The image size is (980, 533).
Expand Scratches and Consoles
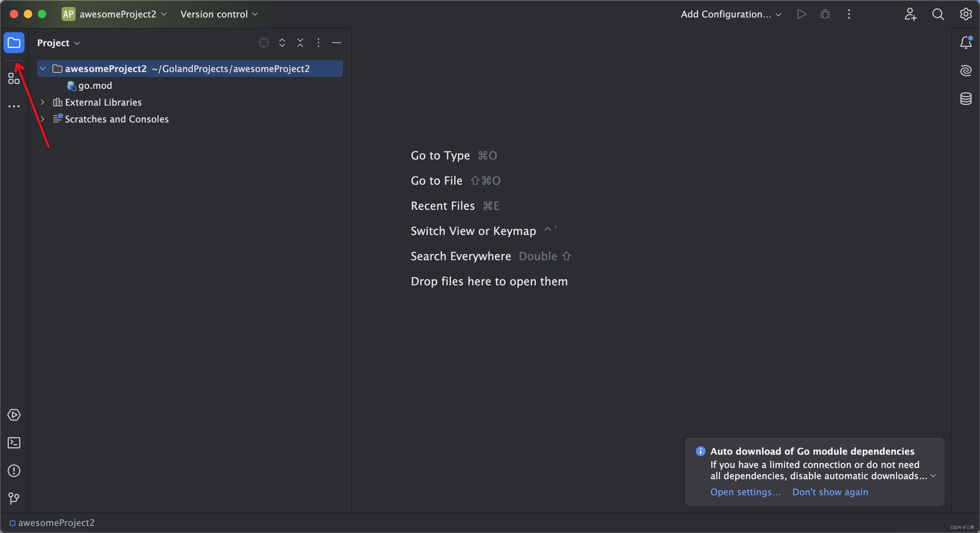(43, 119)
